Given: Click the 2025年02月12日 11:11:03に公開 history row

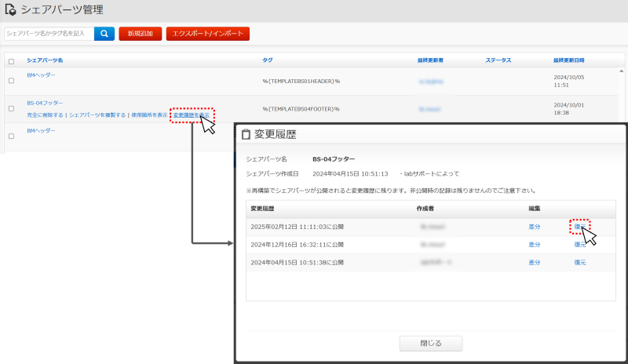Looking at the screenshot, I should (x=431, y=227).
